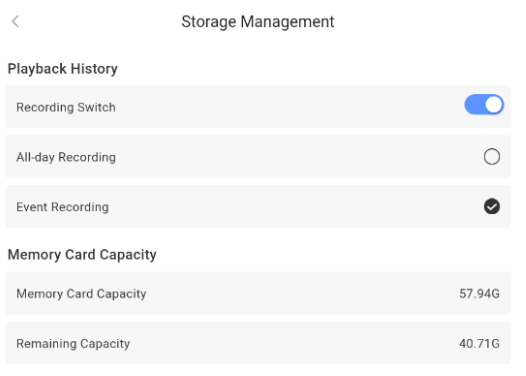Tap the white knob of the blue switch

pos(494,105)
